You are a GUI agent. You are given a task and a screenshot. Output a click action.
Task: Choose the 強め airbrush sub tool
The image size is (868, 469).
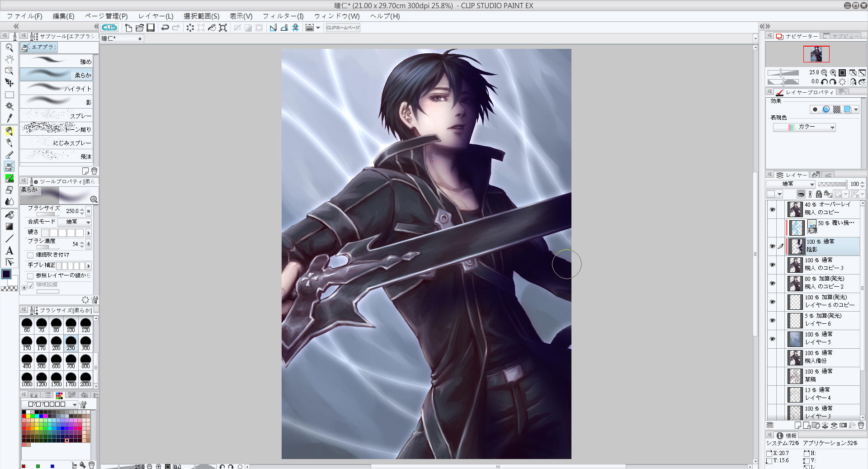[x=57, y=61]
